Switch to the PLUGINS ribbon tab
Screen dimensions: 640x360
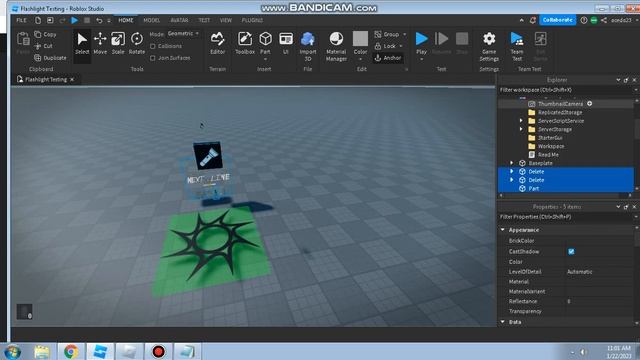(x=252, y=20)
